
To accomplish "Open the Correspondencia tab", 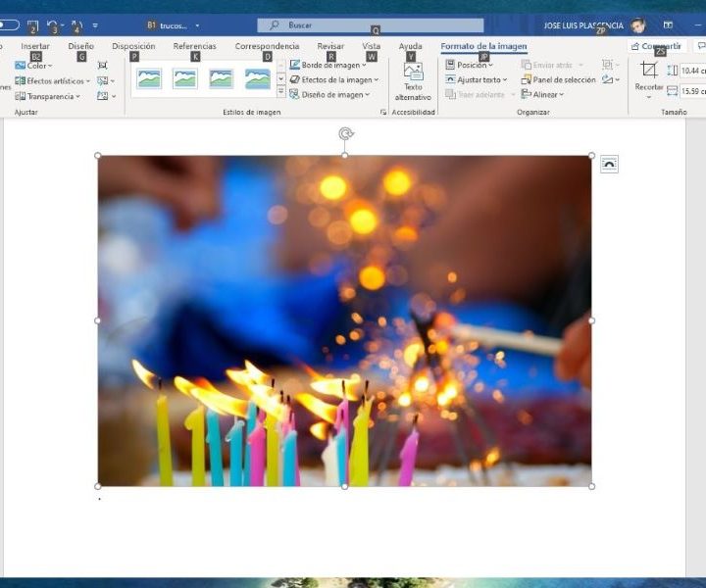I will coord(267,46).
